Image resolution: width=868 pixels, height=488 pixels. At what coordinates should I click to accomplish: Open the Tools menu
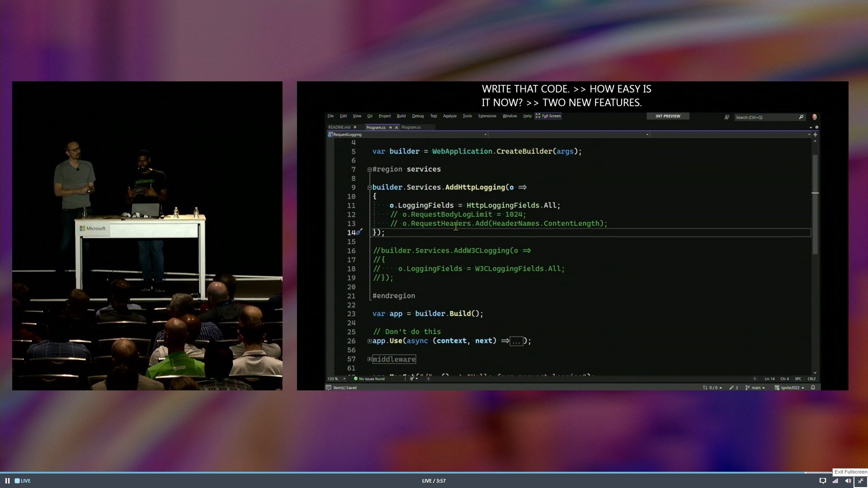tap(467, 116)
